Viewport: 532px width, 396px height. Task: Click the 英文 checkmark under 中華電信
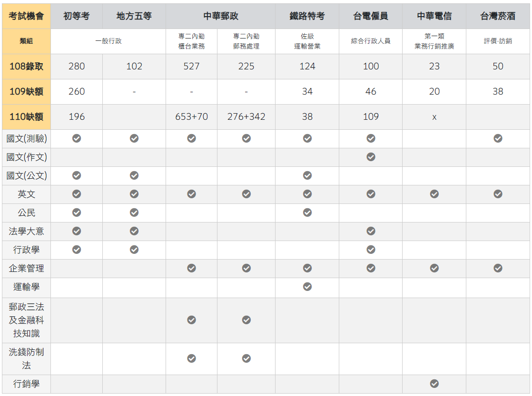point(434,194)
